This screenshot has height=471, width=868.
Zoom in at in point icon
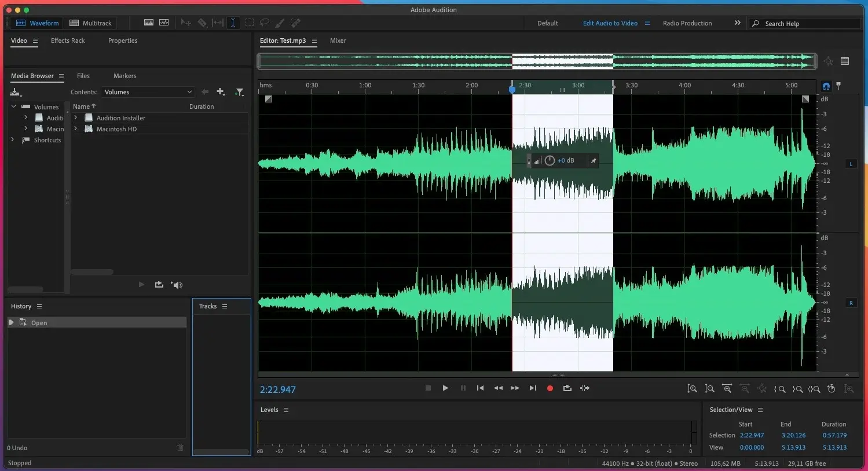[780, 389]
